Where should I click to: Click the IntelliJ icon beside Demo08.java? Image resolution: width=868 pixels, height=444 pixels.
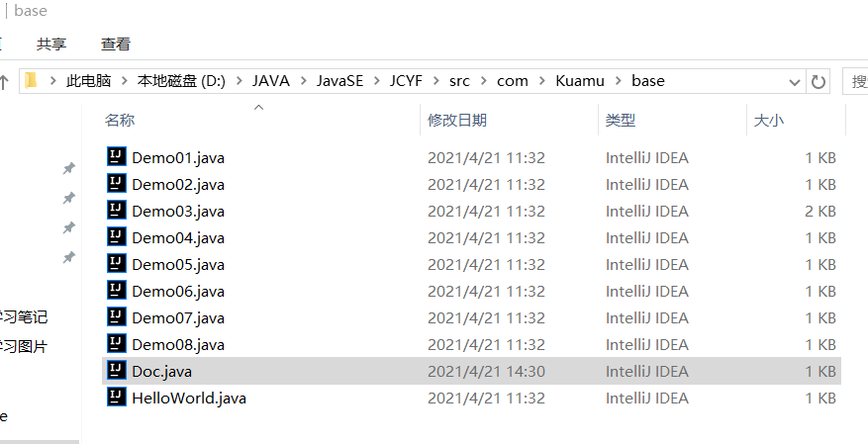tap(117, 343)
